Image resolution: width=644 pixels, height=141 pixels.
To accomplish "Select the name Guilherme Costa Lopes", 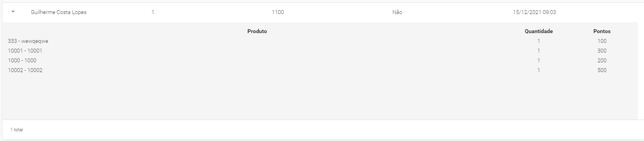I will [59, 12].
